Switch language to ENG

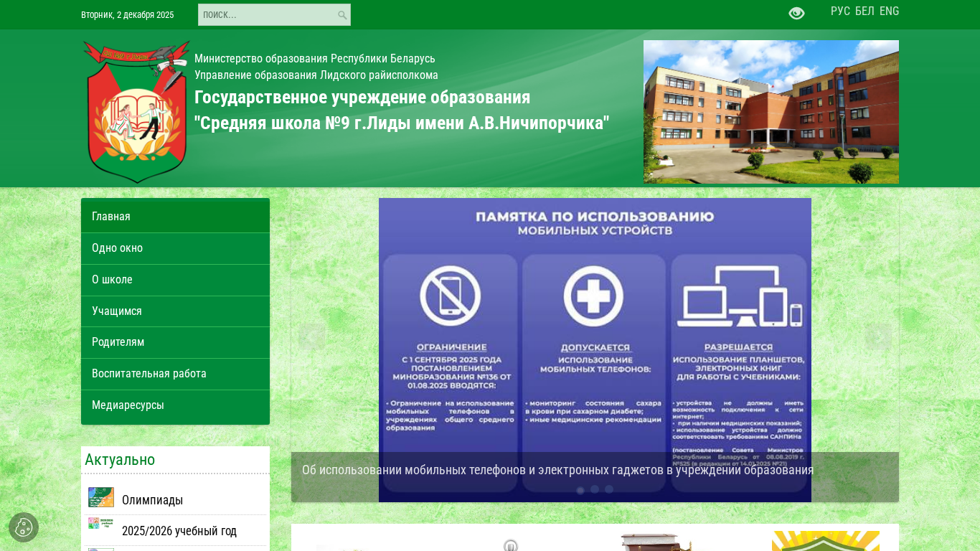click(889, 11)
